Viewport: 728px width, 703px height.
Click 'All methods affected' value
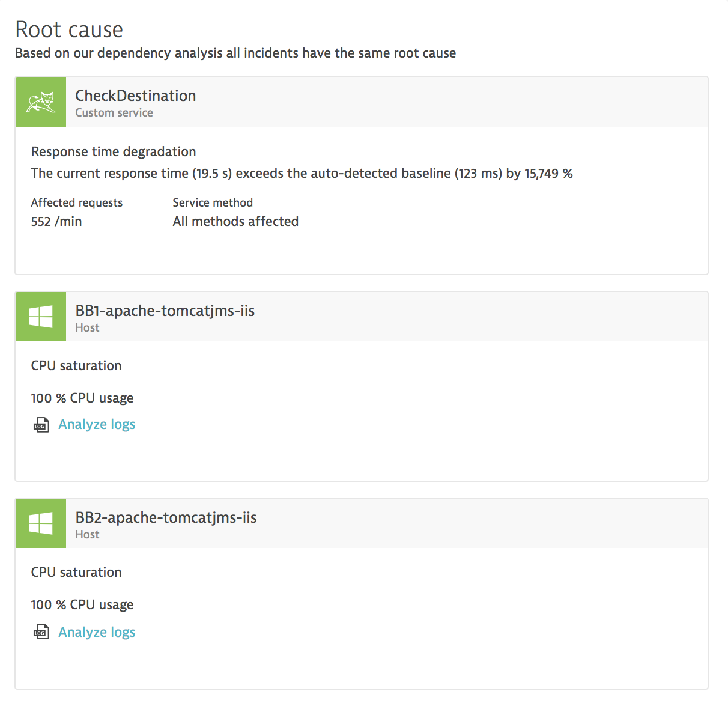[x=235, y=221]
